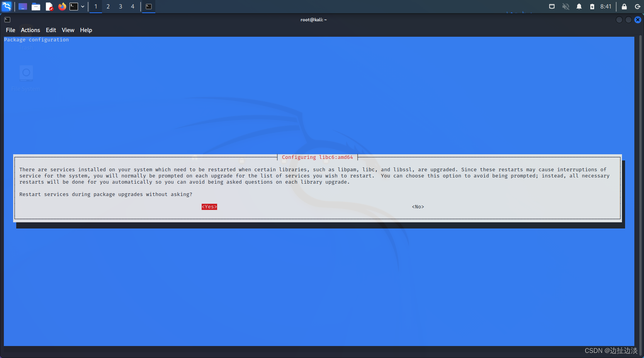
Task: Launch a new terminal from the panel
Action: (x=74, y=6)
